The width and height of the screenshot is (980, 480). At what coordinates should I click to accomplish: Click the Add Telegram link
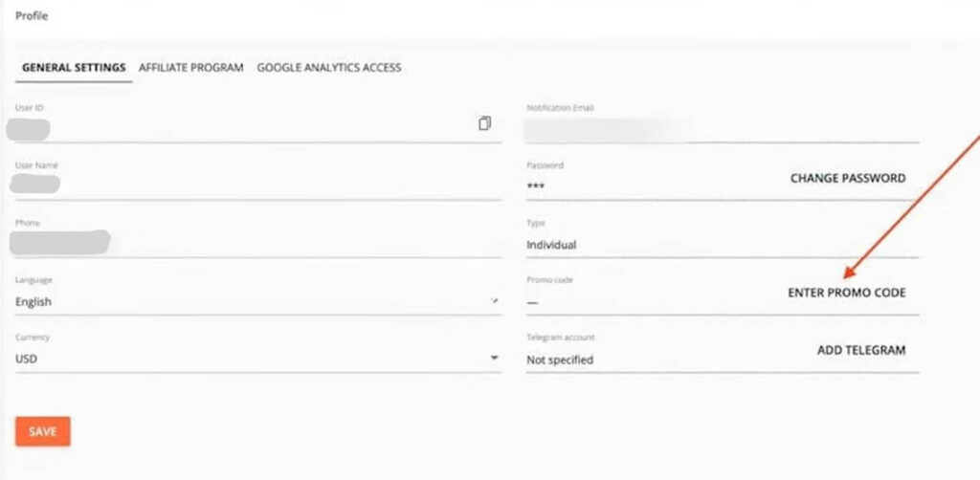click(860, 350)
